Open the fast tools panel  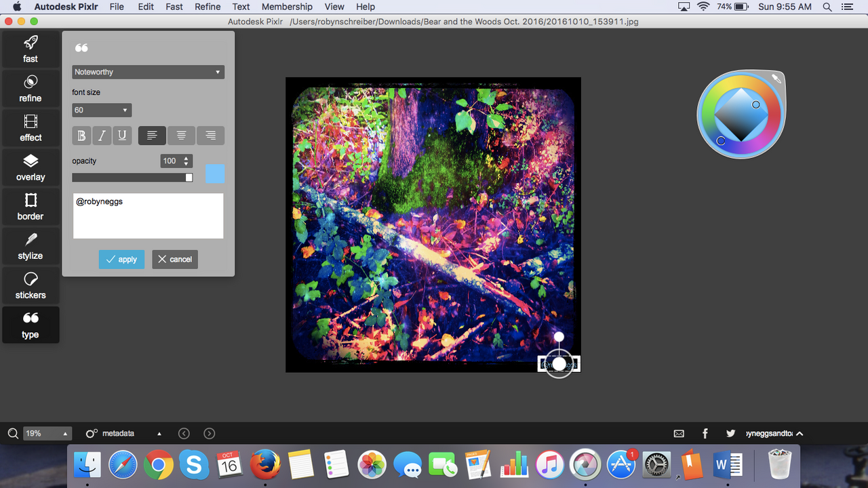tap(31, 49)
